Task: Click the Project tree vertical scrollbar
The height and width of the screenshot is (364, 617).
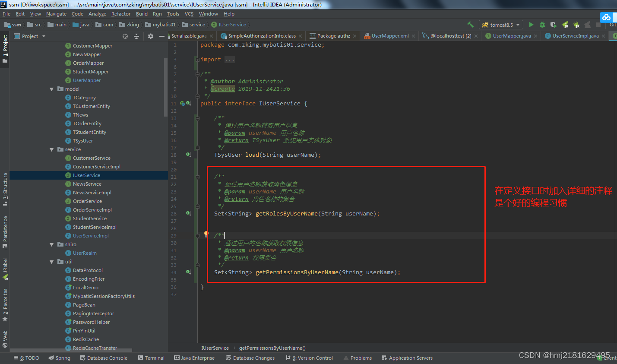Action: (166, 88)
